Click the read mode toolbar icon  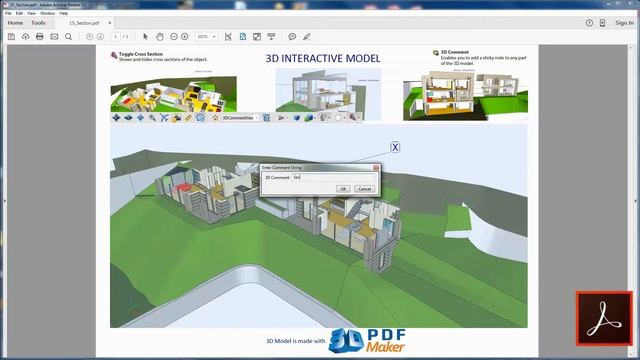pos(271,36)
